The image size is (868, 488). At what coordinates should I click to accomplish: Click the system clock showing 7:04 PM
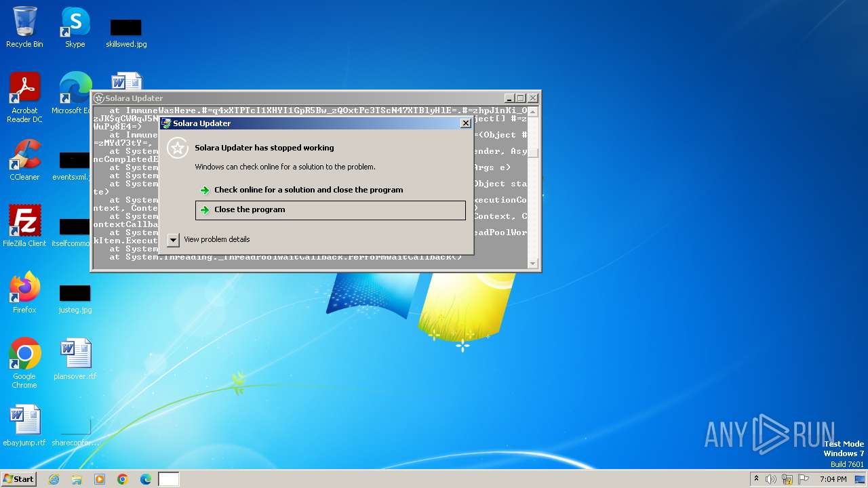pos(833,479)
